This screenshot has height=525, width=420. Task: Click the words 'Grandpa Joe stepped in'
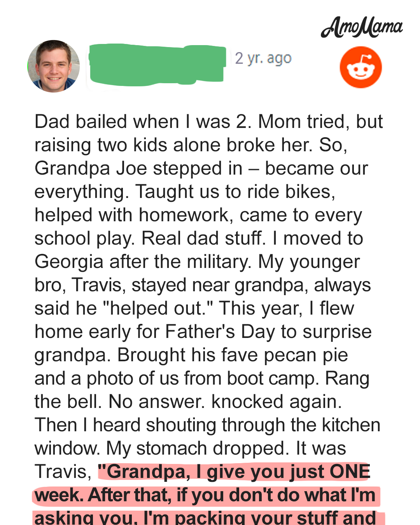[x=138, y=168]
